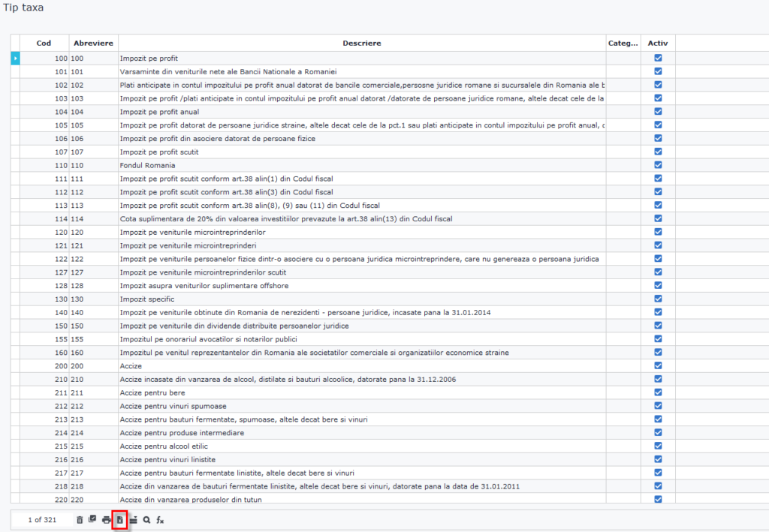Toggle Activ checkbox for Fondul Romania
769x532 pixels.
point(658,165)
